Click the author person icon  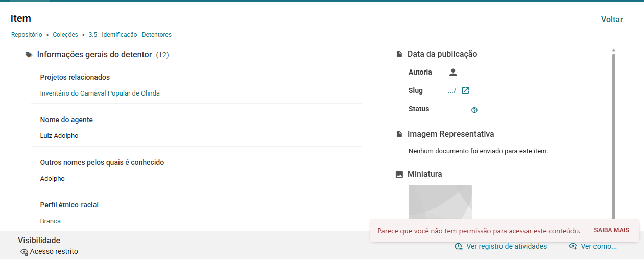pyautogui.click(x=453, y=73)
